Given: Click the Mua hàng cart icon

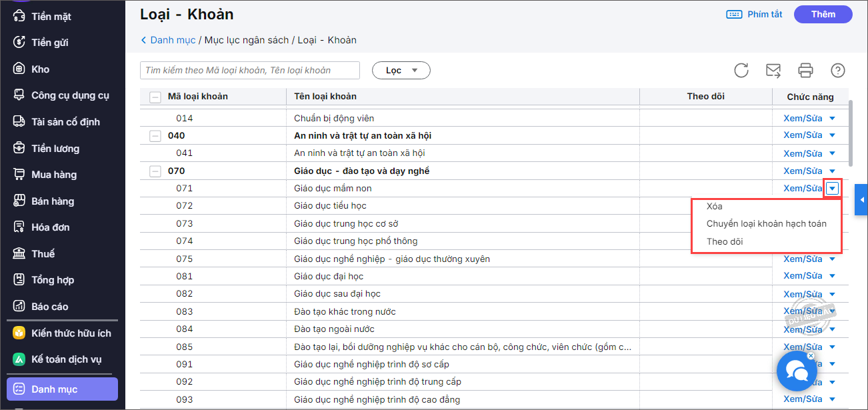Looking at the screenshot, I should point(20,175).
